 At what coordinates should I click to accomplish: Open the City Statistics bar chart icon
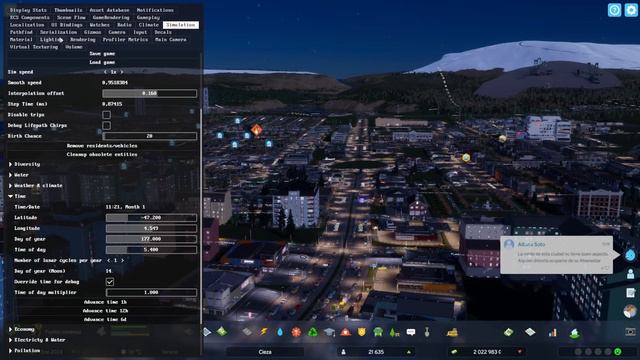point(553,333)
